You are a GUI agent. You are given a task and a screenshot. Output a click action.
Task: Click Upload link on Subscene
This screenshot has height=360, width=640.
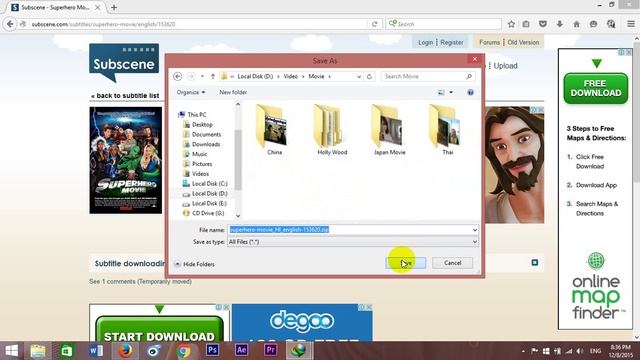click(505, 66)
